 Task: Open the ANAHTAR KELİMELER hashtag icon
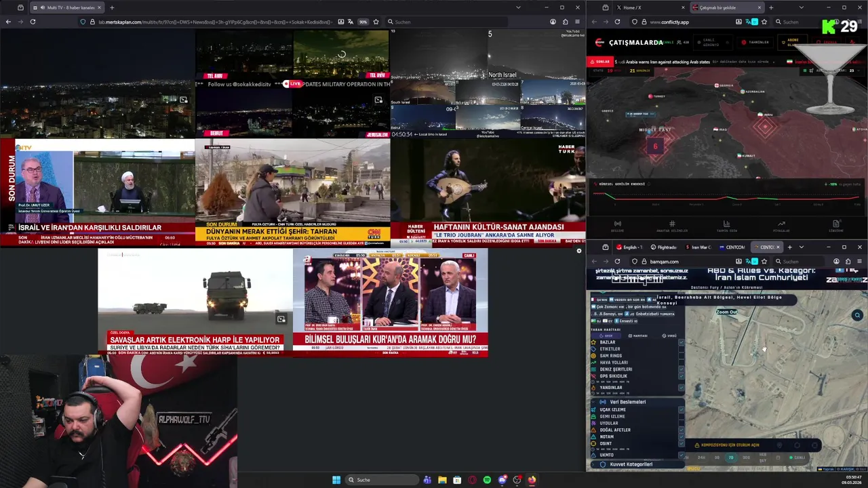pos(671,224)
